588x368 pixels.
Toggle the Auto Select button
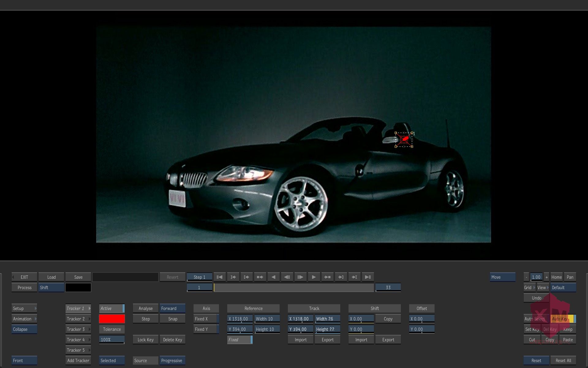click(x=537, y=319)
